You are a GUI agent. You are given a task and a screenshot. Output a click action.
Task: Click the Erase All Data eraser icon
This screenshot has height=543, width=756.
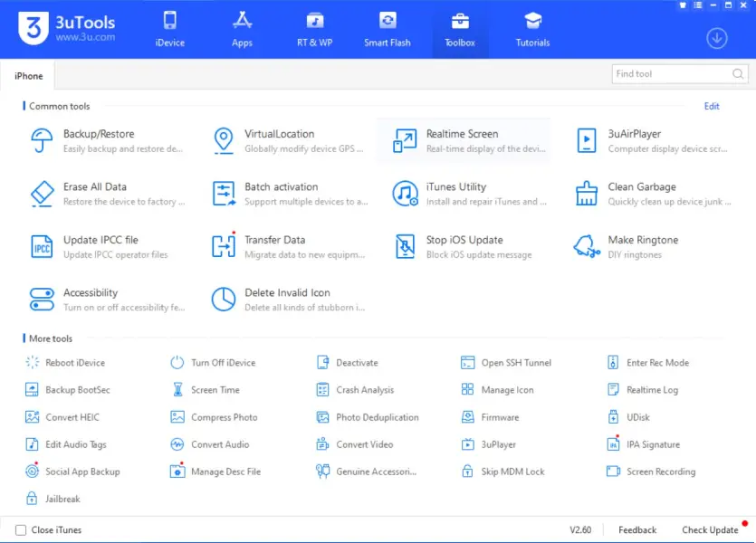coord(42,194)
